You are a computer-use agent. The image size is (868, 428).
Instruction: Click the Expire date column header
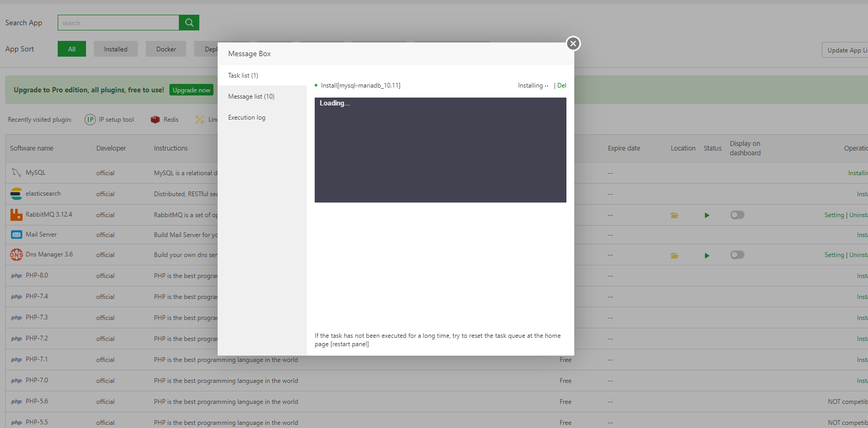624,148
